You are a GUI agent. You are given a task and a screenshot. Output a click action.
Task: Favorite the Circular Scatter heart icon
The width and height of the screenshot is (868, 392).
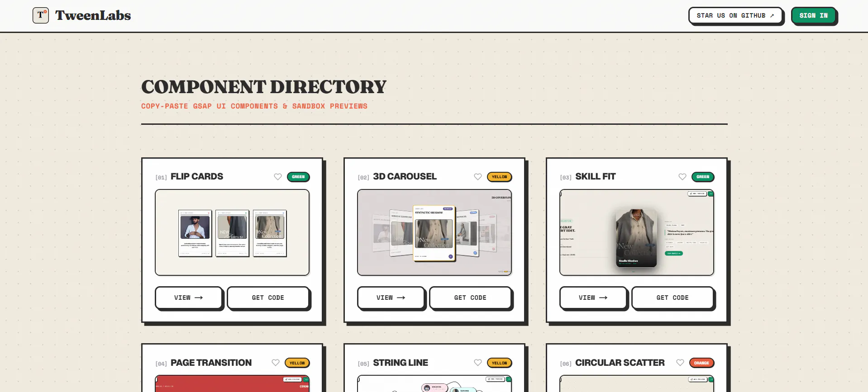(680, 363)
